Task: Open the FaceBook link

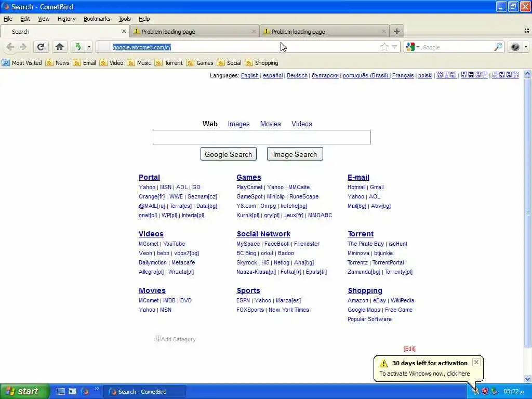Action: pyautogui.click(x=277, y=244)
